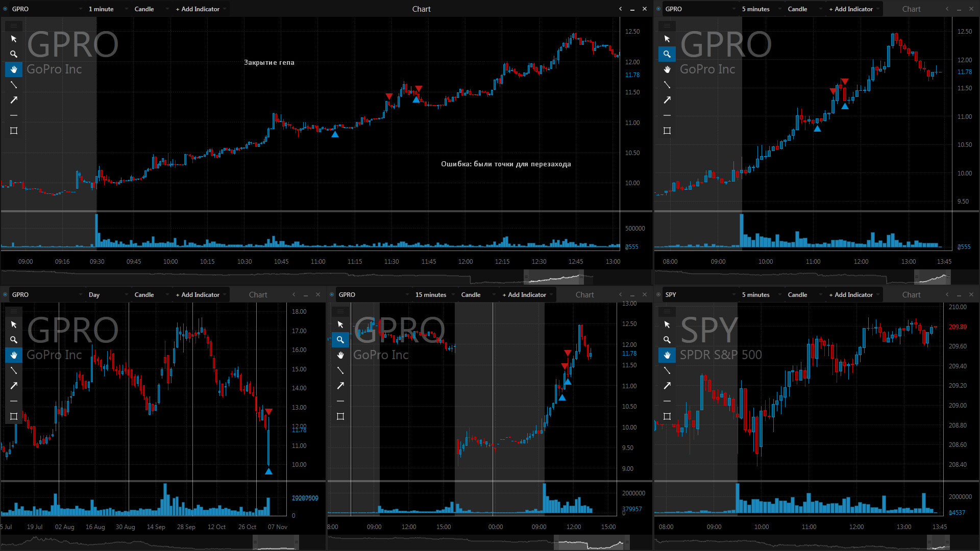Click left arrow button in GPRO Day header
This screenshot has width=980, height=551.
[294, 295]
